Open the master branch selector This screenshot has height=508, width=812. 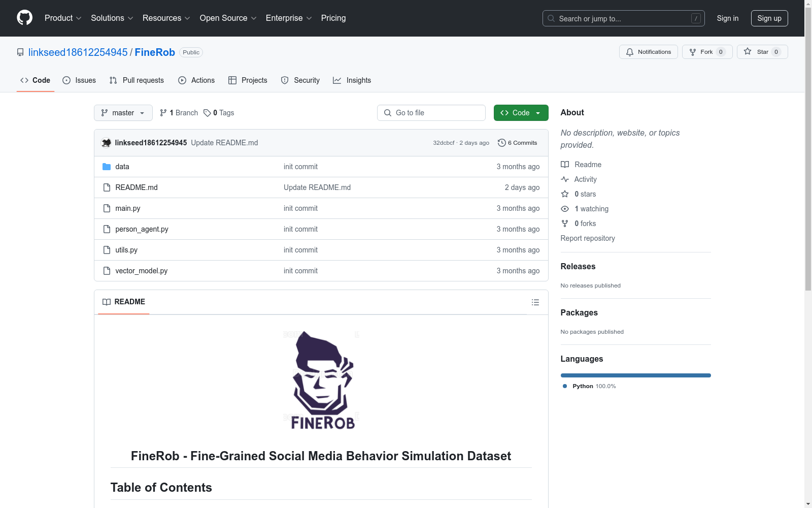(x=123, y=113)
